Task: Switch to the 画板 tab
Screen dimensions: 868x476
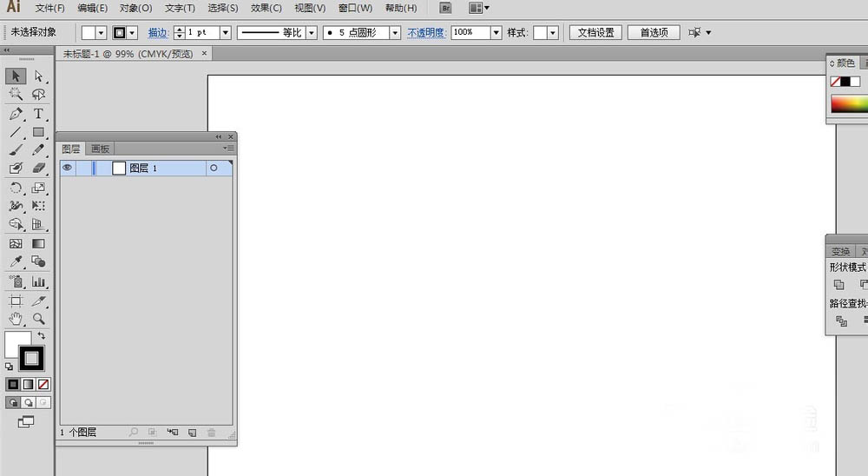Action: point(101,149)
